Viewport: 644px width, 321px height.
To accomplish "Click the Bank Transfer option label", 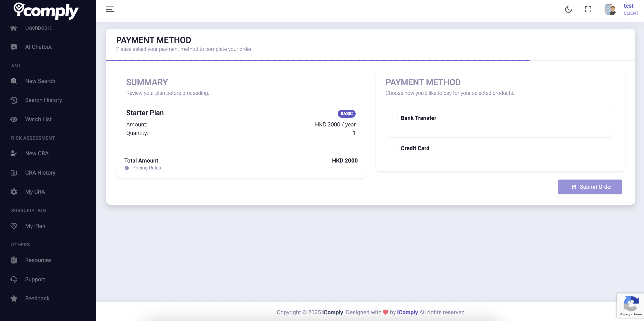I will click(418, 118).
